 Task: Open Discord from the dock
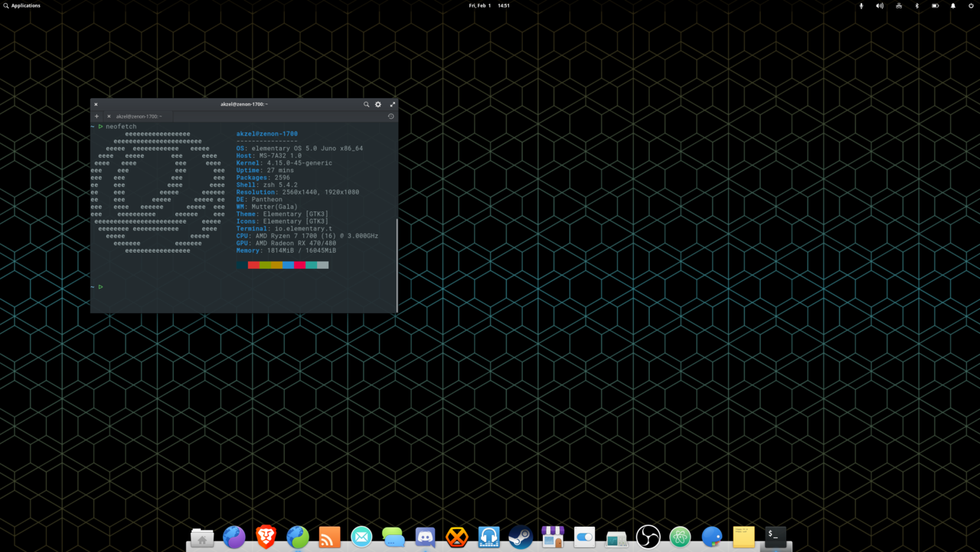click(x=425, y=537)
